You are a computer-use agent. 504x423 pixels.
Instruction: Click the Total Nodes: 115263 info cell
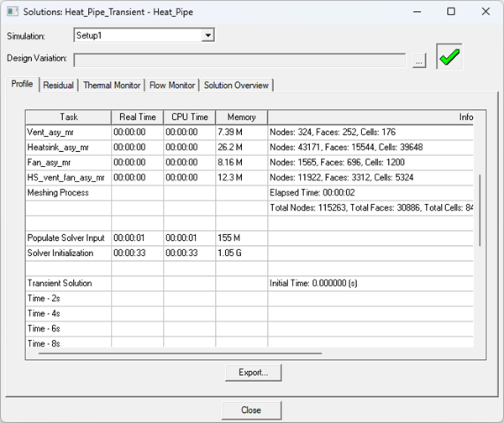pyautogui.click(x=370, y=208)
